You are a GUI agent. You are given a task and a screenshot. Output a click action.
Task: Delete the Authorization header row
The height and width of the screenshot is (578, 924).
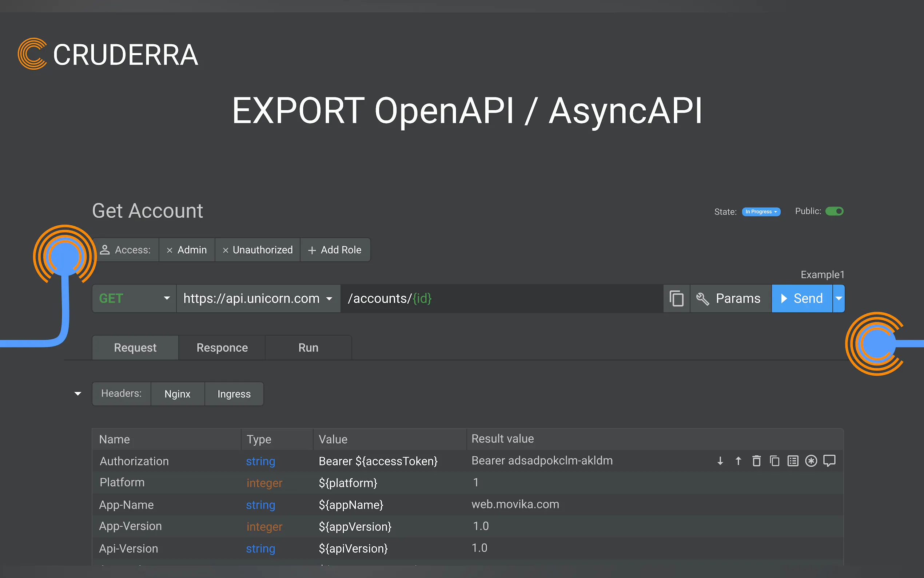[756, 461]
